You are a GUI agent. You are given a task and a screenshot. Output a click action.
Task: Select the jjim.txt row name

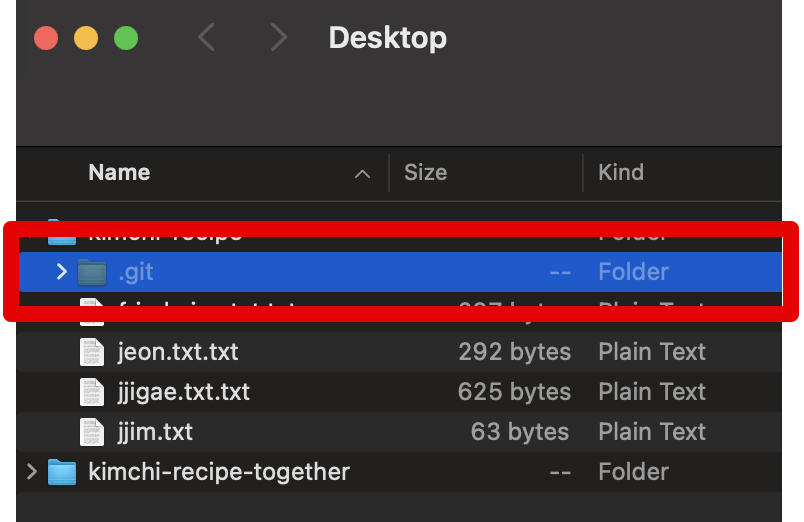tap(155, 432)
